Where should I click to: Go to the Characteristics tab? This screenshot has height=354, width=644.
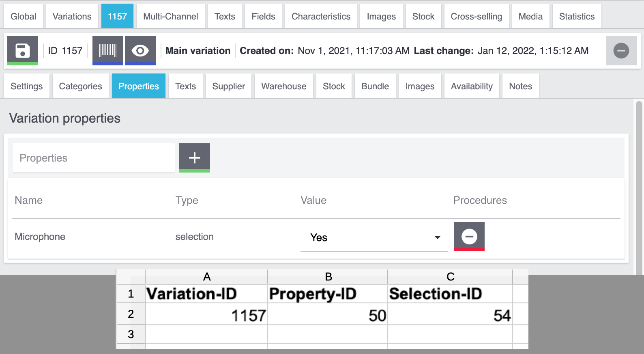321,17
